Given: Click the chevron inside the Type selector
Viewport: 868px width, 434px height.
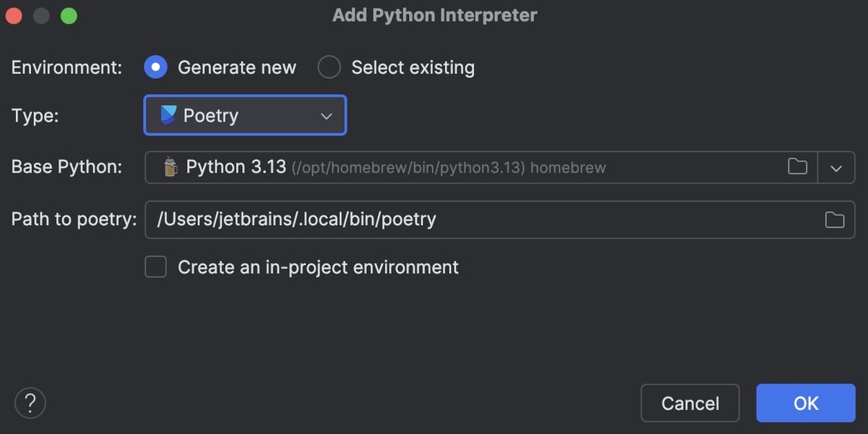Looking at the screenshot, I should click(x=326, y=116).
